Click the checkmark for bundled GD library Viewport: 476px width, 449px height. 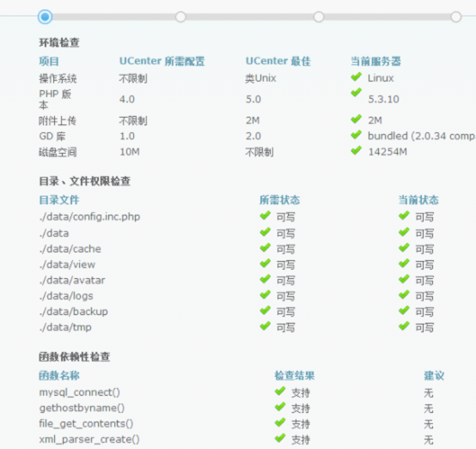[356, 135]
